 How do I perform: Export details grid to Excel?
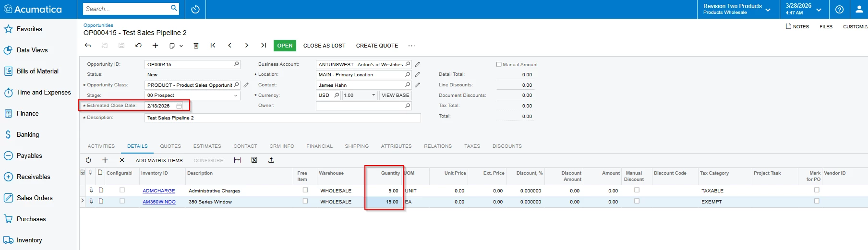tap(254, 160)
